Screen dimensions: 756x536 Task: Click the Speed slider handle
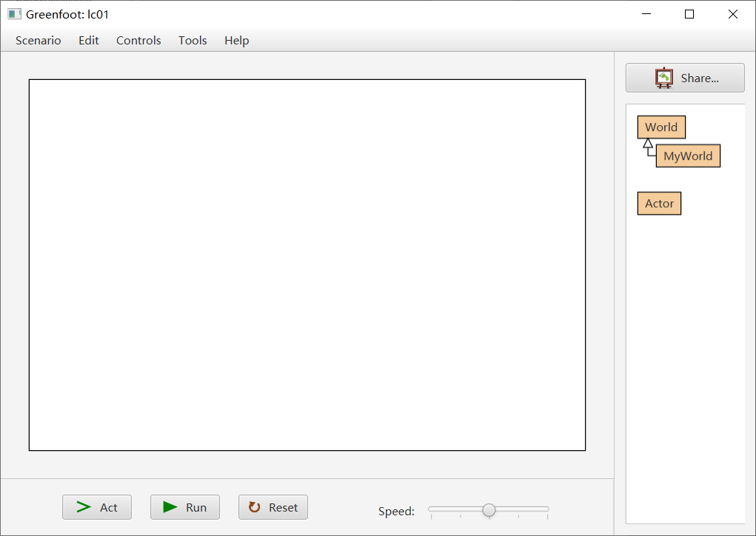pyautogui.click(x=489, y=509)
